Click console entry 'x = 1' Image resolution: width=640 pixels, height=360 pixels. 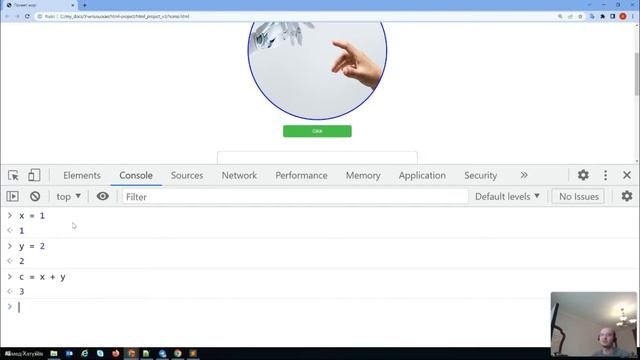tap(32, 216)
